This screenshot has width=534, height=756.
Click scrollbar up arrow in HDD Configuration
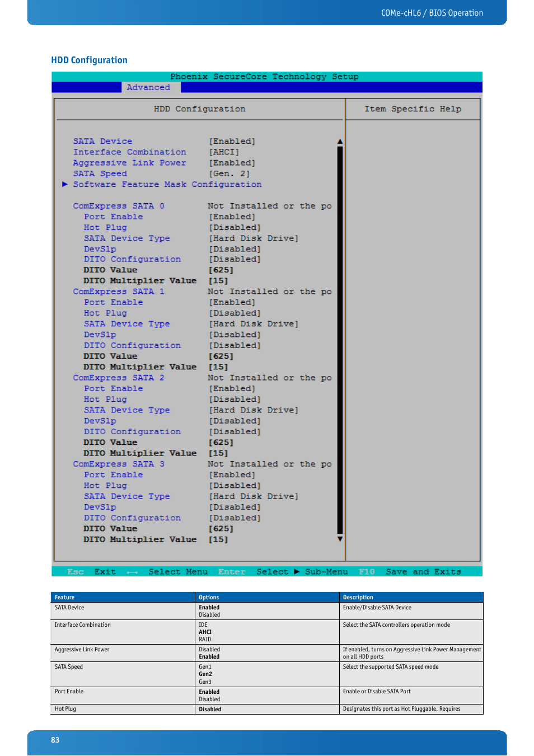coord(340,142)
